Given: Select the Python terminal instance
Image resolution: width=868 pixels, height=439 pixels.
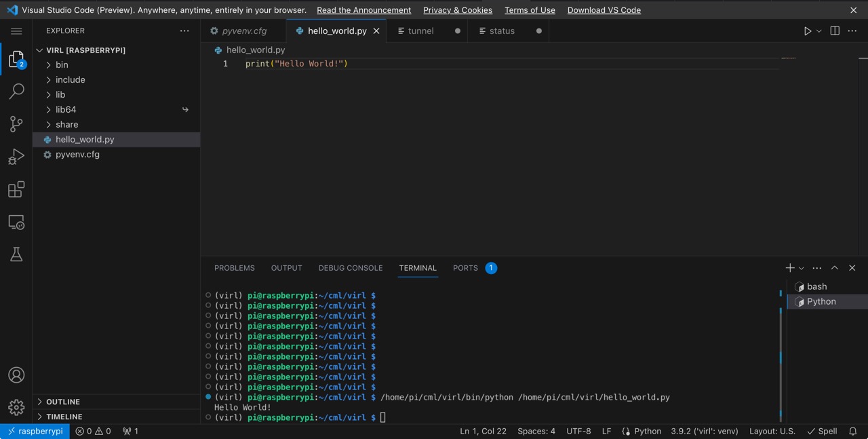Looking at the screenshot, I should point(827,301).
